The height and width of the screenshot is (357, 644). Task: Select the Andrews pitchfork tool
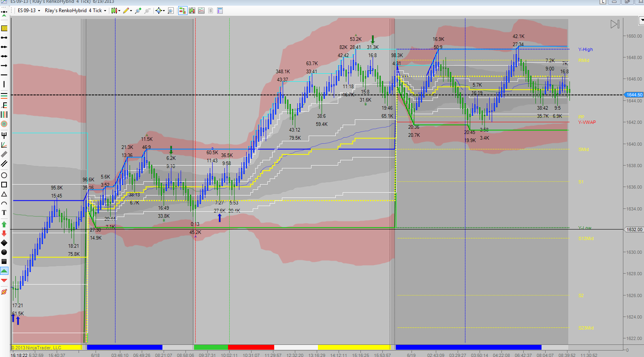click(x=4, y=135)
